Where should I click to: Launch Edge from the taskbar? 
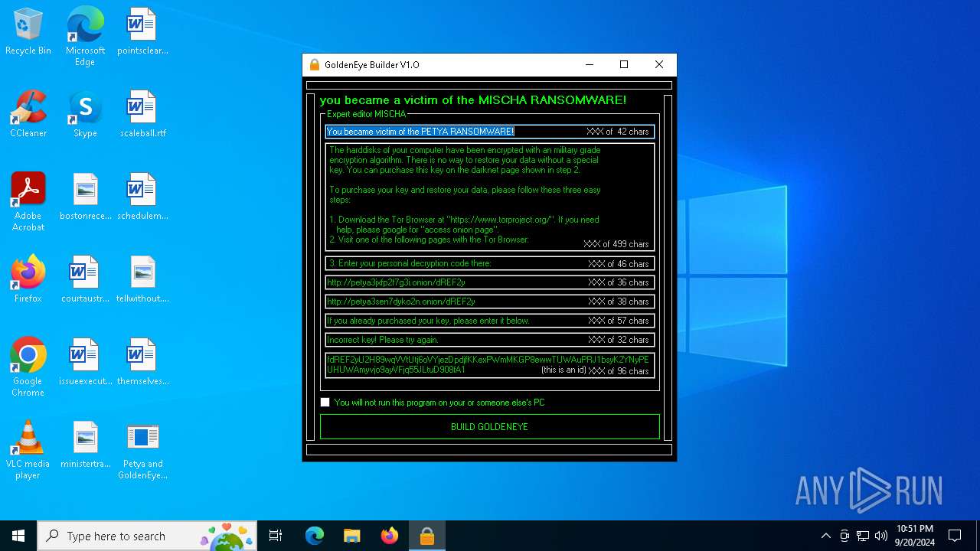[x=315, y=536]
